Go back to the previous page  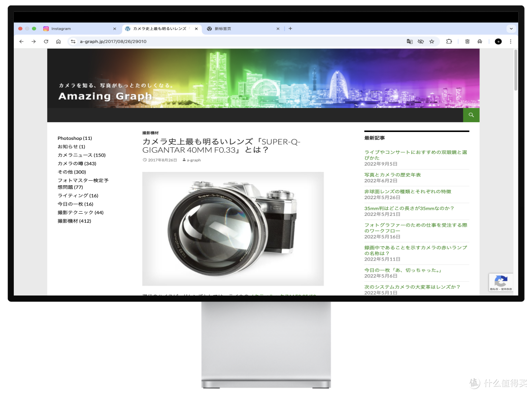[21, 41]
